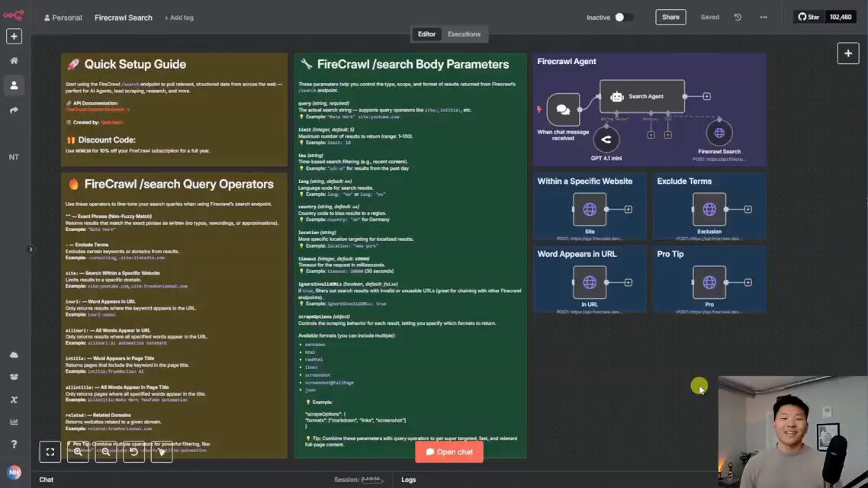
Task: Click the GitHub Star button
Action: (809, 17)
